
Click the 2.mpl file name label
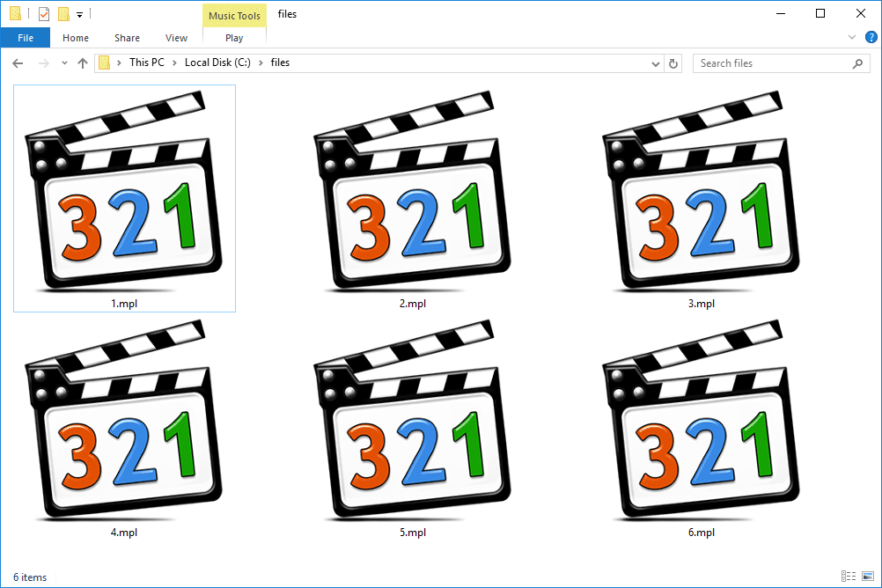point(412,304)
